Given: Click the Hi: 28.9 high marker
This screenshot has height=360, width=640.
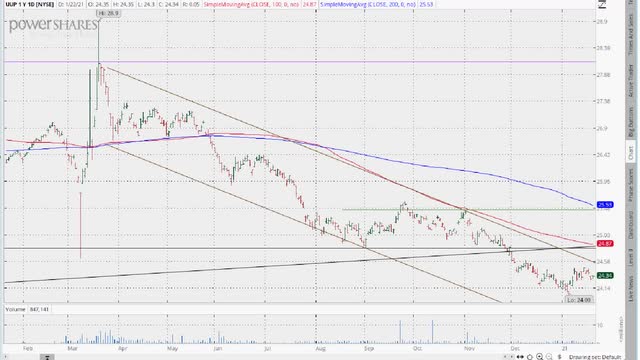Looking at the screenshot, I should (108, 13).
